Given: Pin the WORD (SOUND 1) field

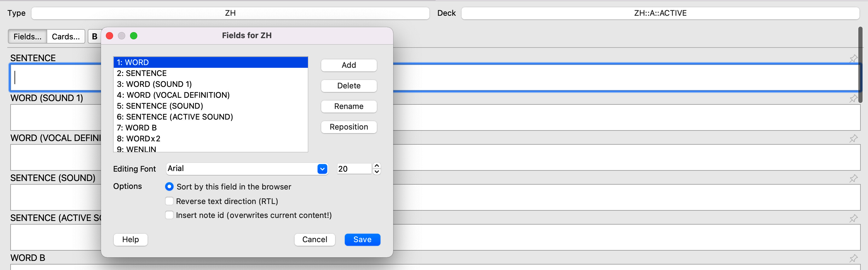Looking at the screenshot, I should (x=853, y=99).
